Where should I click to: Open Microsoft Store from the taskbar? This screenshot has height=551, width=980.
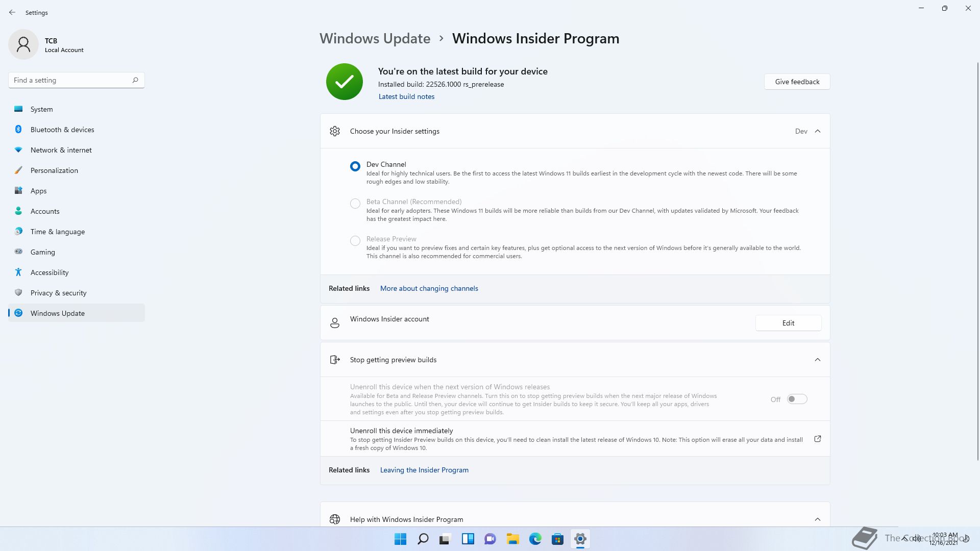pos(558,539)
